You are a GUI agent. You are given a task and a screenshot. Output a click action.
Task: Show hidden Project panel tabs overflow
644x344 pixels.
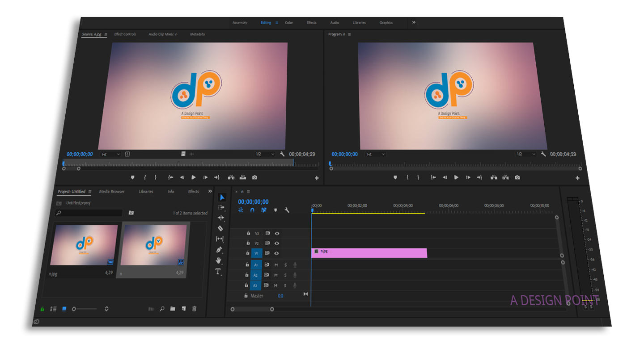[x=210, y=191]
